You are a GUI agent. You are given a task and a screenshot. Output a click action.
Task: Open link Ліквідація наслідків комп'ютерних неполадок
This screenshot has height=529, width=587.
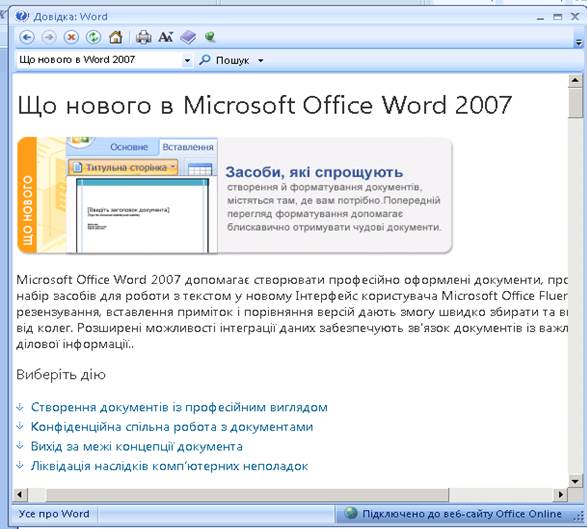tap(169, 466)
